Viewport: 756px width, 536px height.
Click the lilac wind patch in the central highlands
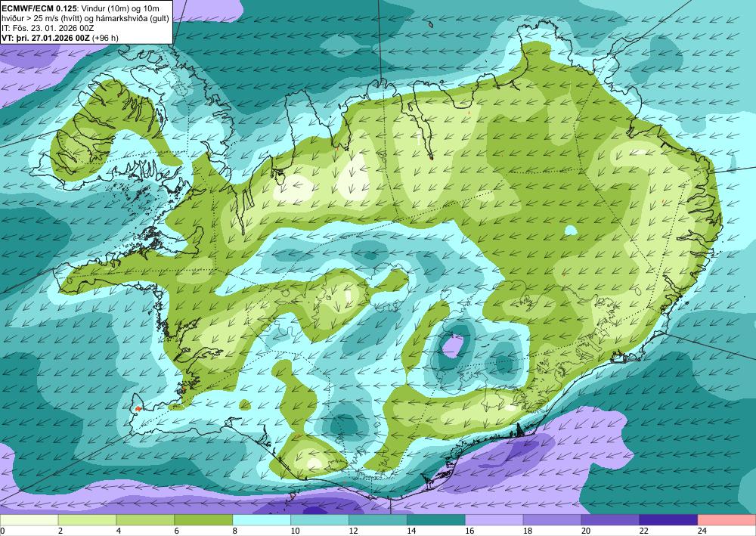pyautogui.click(x=453, y=345)
